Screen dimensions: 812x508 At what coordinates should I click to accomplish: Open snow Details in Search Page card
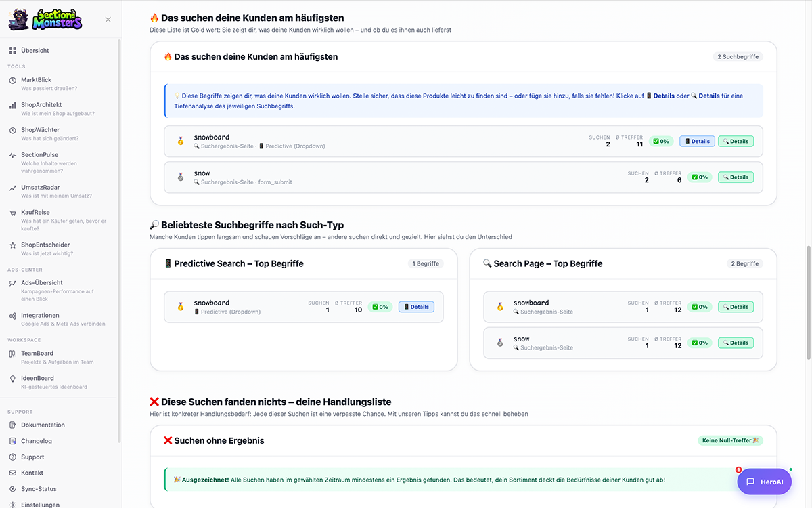point(736,343)
